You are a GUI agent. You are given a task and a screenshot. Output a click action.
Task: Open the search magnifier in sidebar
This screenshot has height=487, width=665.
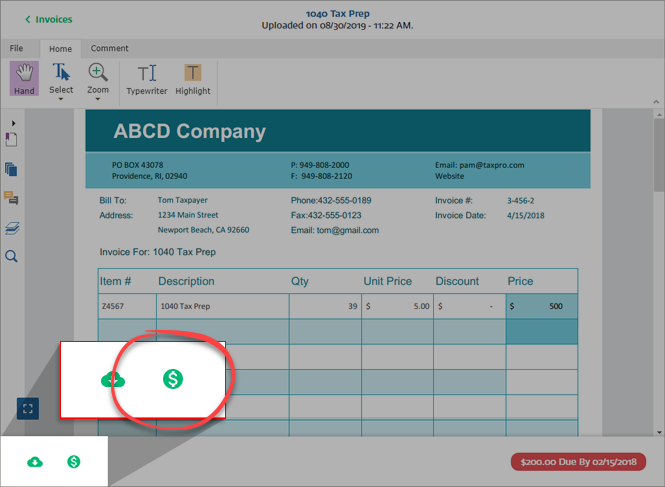(x=11, y=256)
